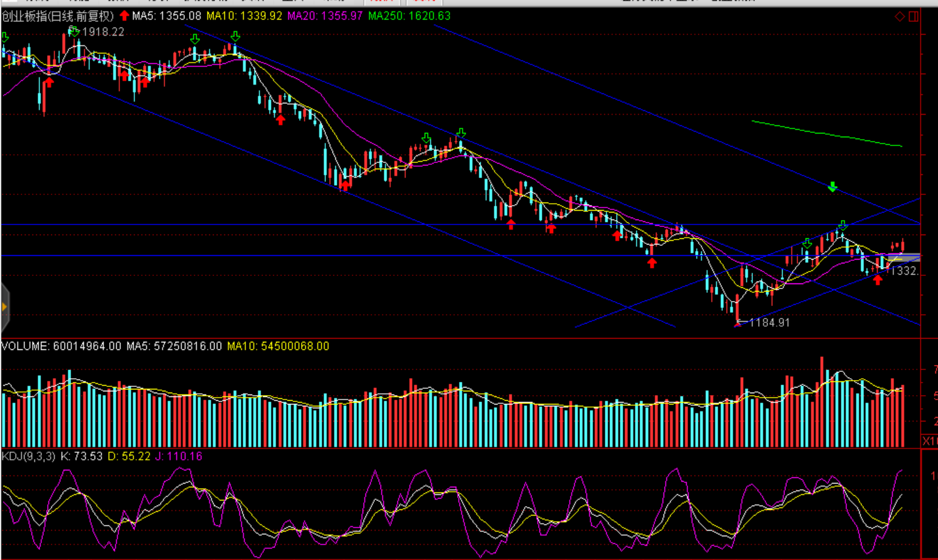Select the magenta MA20: 1355.97 label
This screenshot has height=560, width=938.
325,16
